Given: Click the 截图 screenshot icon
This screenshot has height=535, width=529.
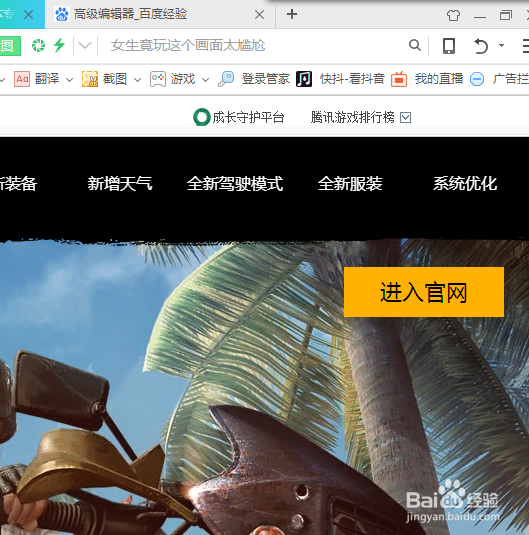Looking at the screenshot, I should (x=90, y=79).
